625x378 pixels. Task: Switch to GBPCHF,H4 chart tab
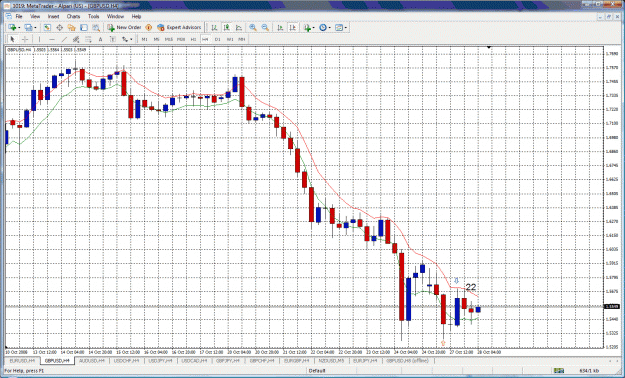tap(262, 360)
